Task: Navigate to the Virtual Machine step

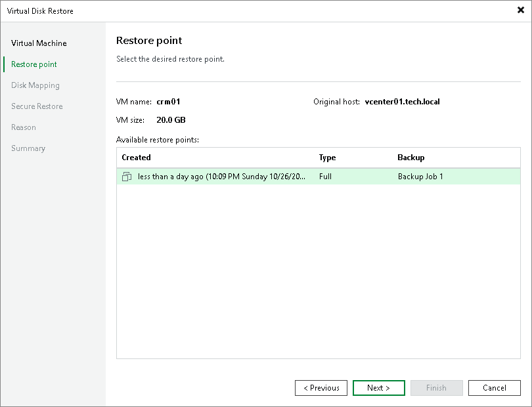Action: 38,43
